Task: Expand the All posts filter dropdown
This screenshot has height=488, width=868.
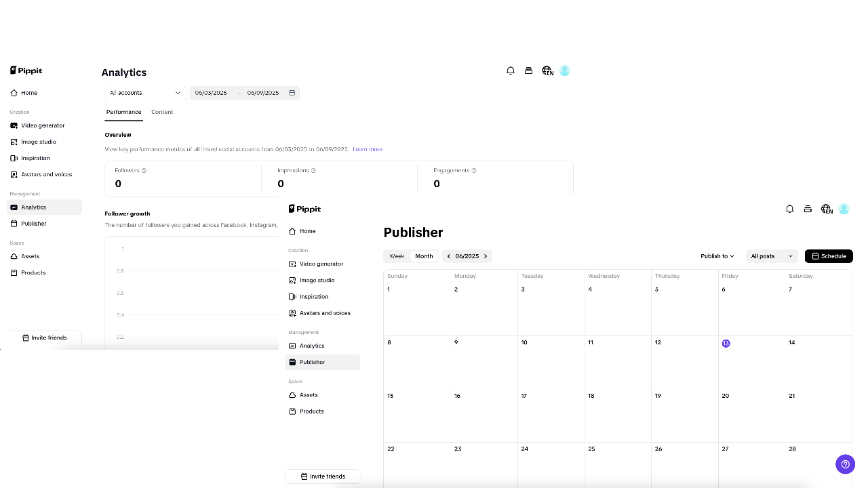Action: (x=771, y=256)
